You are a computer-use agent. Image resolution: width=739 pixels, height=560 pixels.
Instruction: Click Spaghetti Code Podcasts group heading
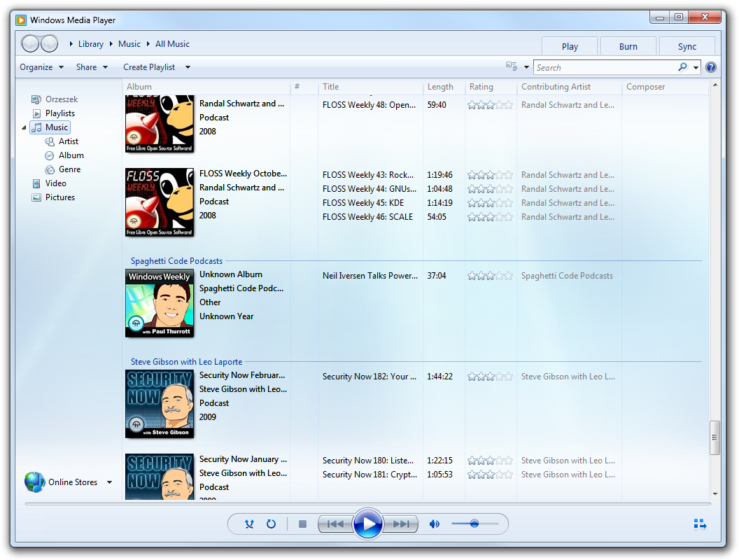(177, 260)
